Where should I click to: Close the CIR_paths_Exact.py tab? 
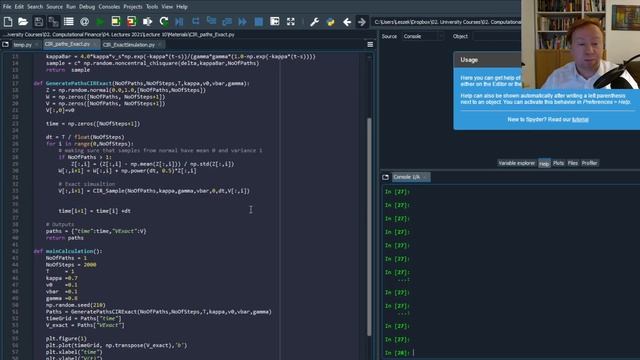click(x=95, y=44)
